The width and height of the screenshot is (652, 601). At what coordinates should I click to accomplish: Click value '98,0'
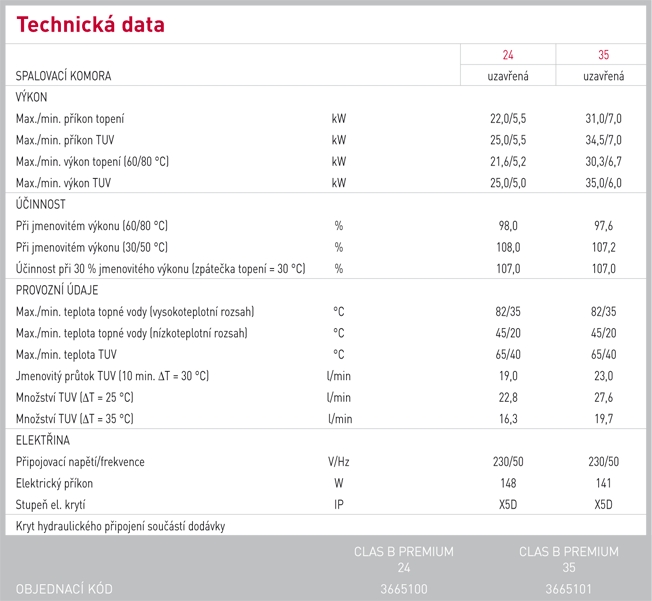508,226
